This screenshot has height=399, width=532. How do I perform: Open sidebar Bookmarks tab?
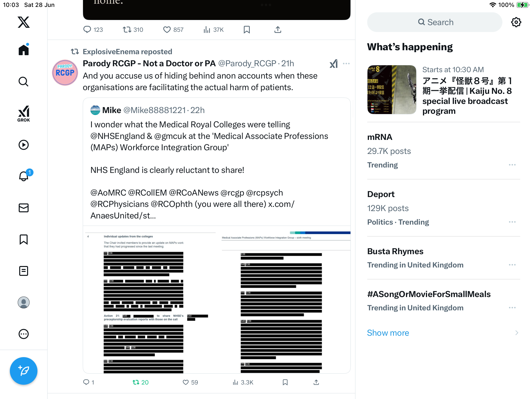click(24, 239)
